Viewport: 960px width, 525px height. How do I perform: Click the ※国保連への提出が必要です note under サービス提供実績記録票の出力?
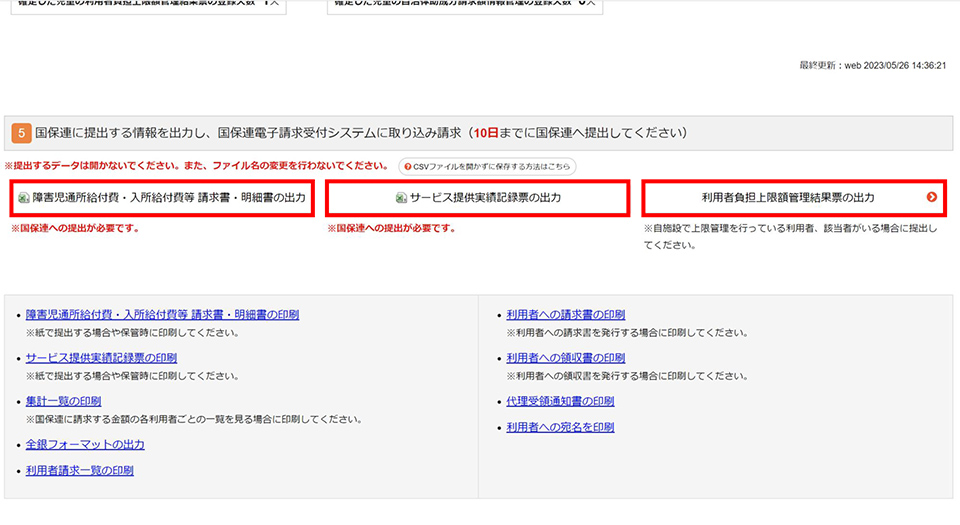tap(392, 228)
